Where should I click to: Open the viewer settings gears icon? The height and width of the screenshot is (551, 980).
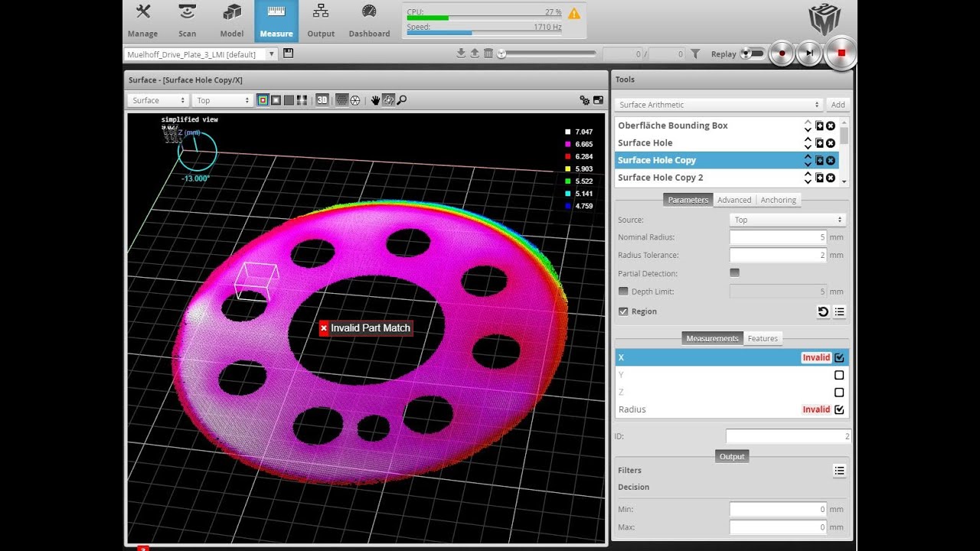pos(585,100)
